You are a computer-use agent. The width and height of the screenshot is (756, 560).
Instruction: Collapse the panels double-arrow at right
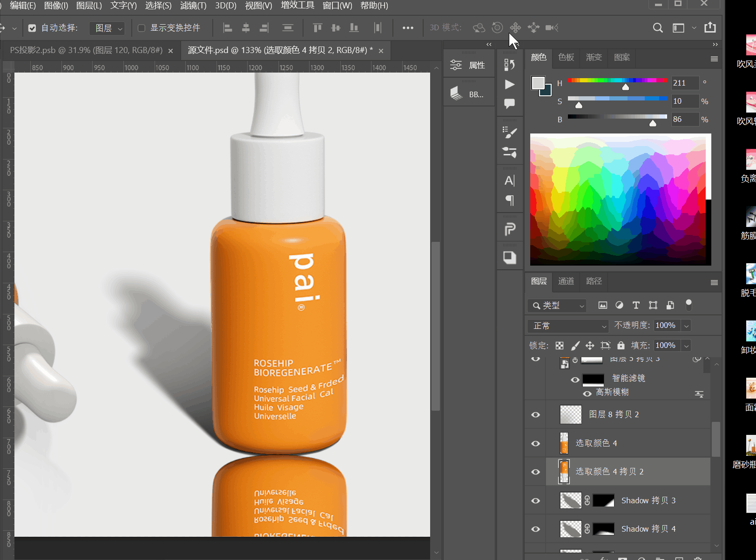click(715, 45)
